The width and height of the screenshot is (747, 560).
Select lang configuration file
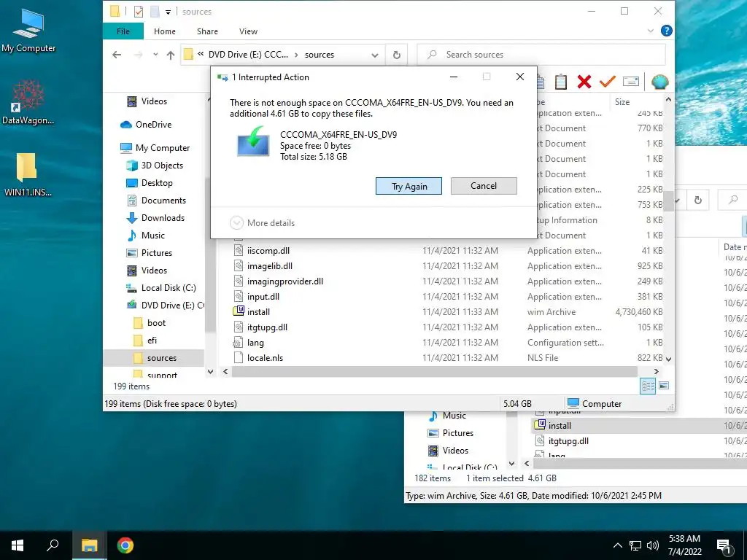pyautogui.click(x=255, y=343)
